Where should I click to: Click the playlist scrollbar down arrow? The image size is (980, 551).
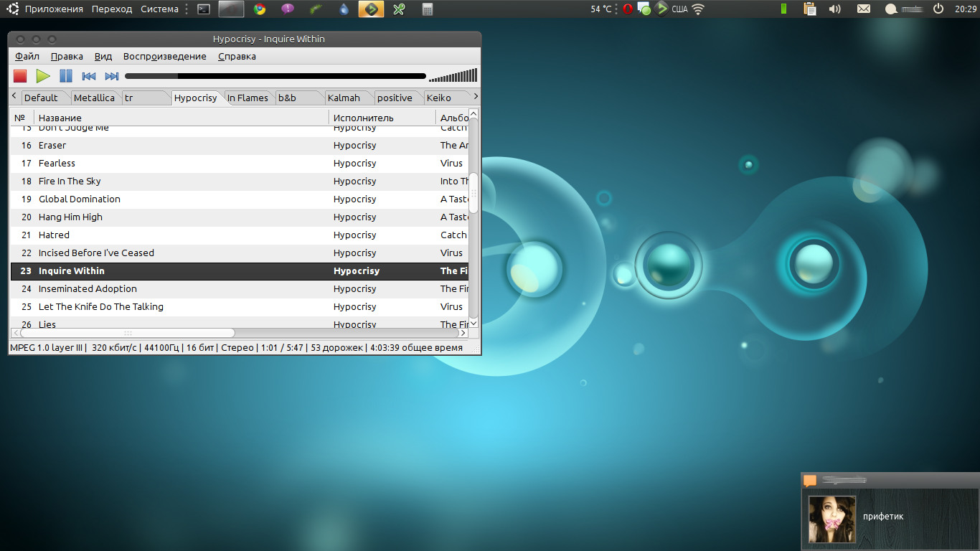473,324
